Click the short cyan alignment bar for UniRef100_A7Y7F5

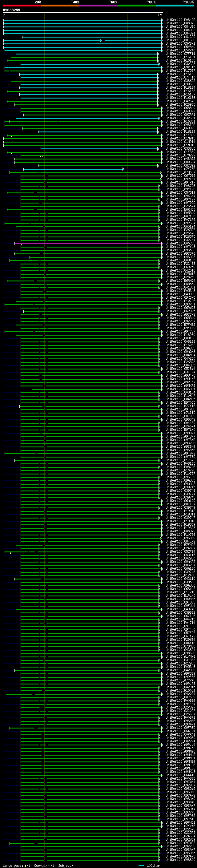[74, 169]
